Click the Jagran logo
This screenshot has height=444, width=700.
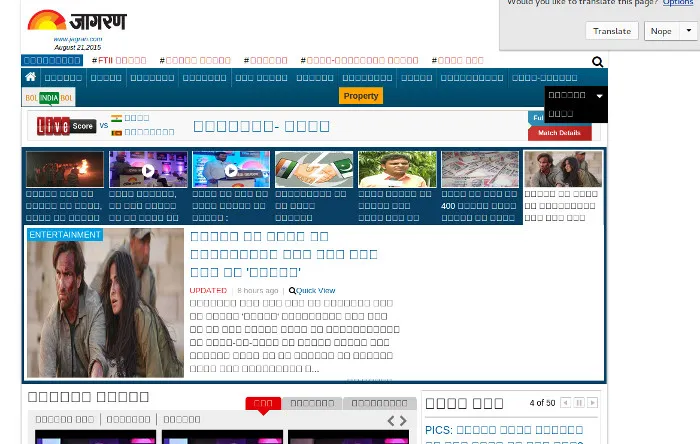click(x=77, y=21)
